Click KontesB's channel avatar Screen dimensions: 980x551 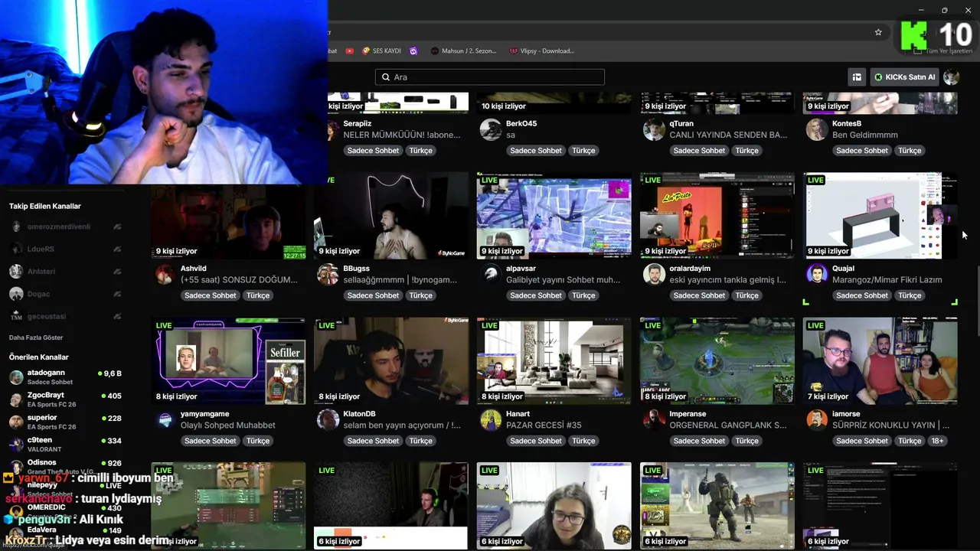click(817, 129)
